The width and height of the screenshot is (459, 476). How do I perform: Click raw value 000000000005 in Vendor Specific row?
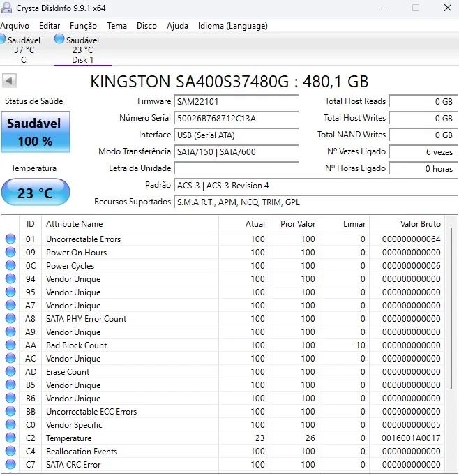[x=411, y=424]
